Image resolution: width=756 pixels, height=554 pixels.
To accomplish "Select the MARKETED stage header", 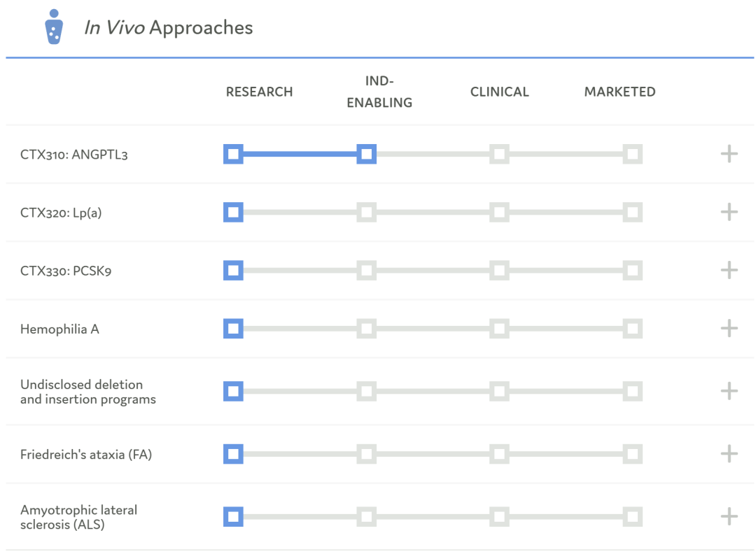I will [619, 92].
